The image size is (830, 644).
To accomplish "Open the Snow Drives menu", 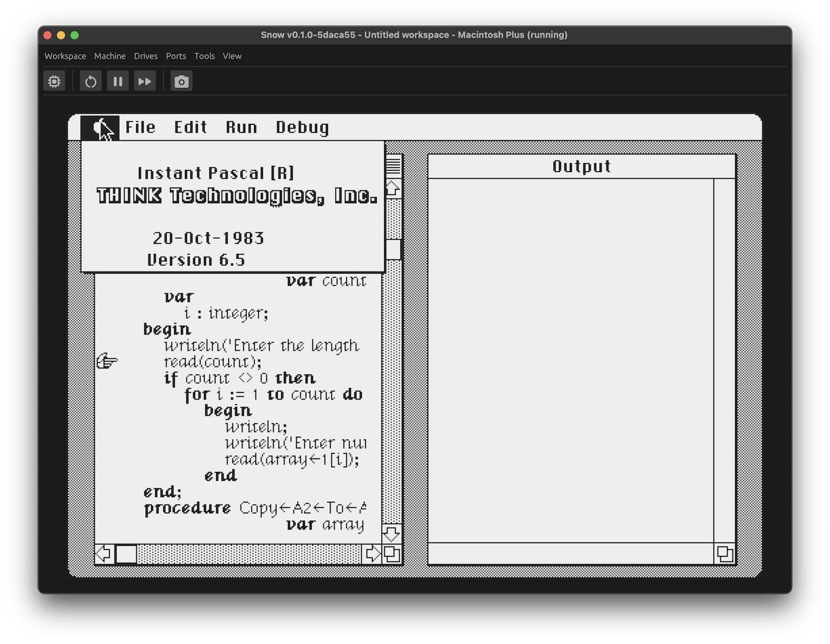I will (146, 56).
